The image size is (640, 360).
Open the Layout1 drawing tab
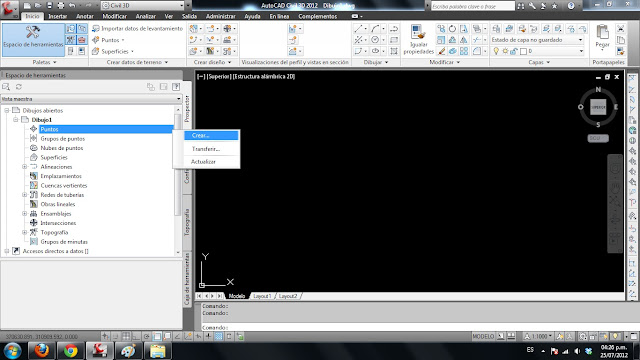[262, 296]
